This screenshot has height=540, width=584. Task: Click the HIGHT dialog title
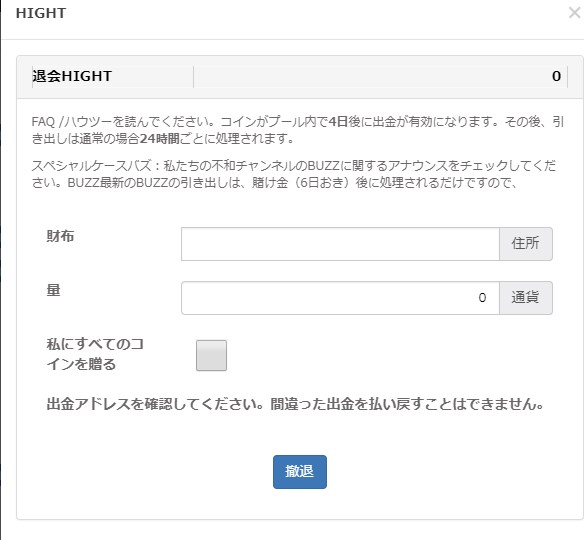pos(41,13)
